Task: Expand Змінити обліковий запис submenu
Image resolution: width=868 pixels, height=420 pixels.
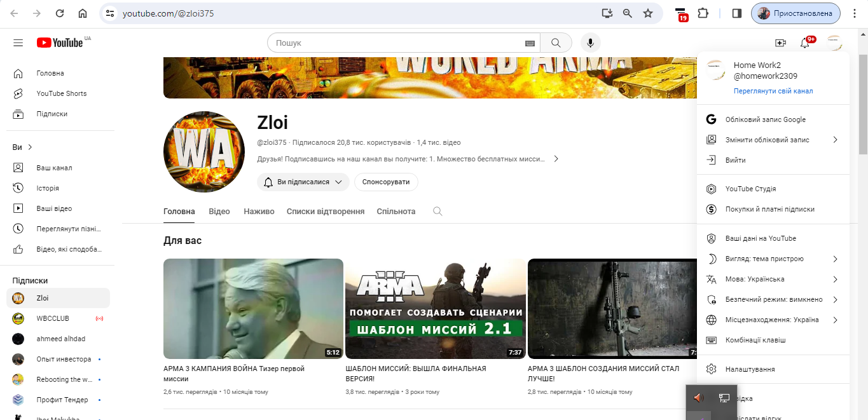Action: (x=773, y=140)
